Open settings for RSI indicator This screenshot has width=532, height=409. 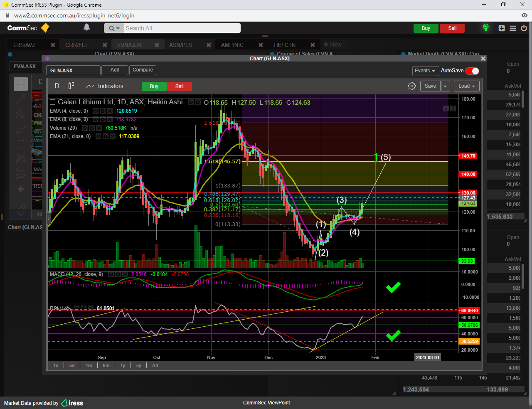click(84, 308)
